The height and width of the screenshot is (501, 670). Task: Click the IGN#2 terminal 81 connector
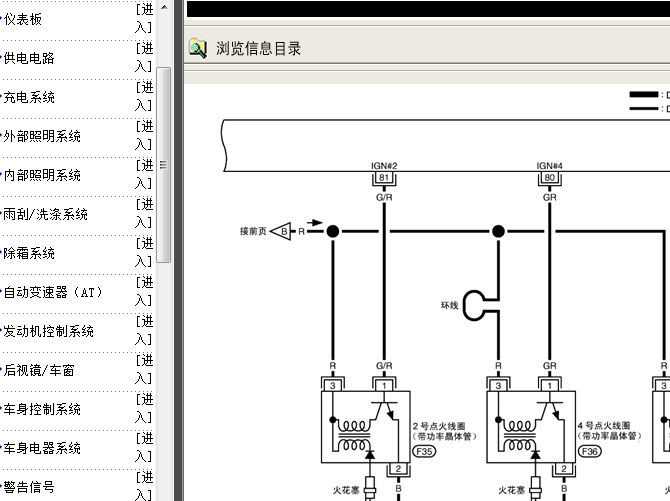(384, 178)
